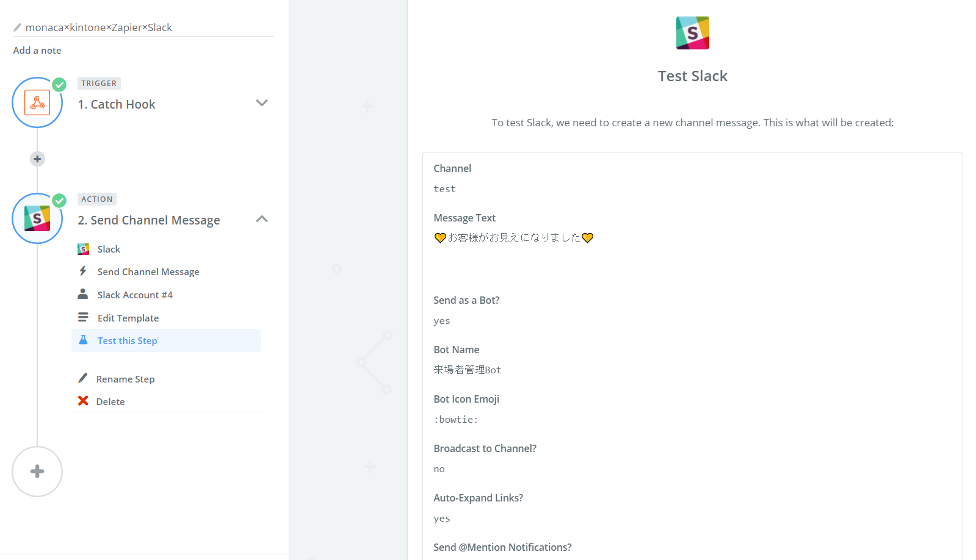Screen dimensions: 976x560
Task: Collapse the Send Channel Message step
Action: (262, 219)
